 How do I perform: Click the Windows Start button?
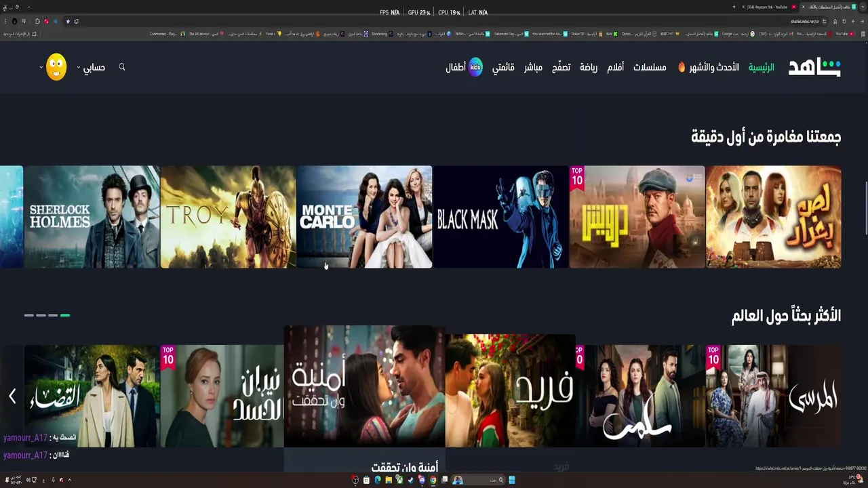coord(512,480)
